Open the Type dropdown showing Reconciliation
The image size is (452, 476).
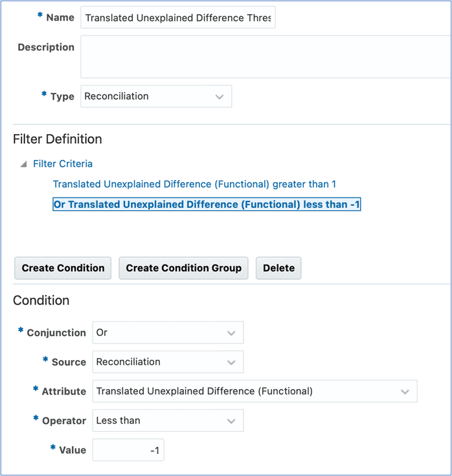(156, 96)
